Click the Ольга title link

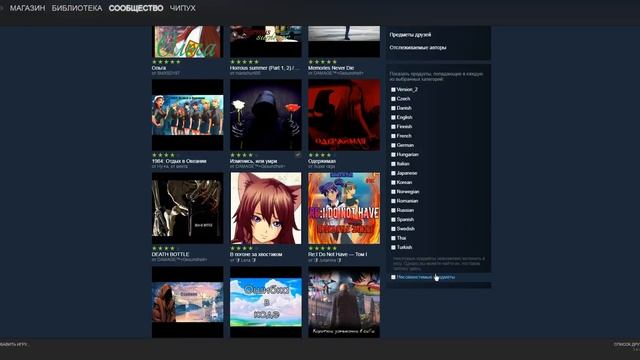(x=159, y=68)
